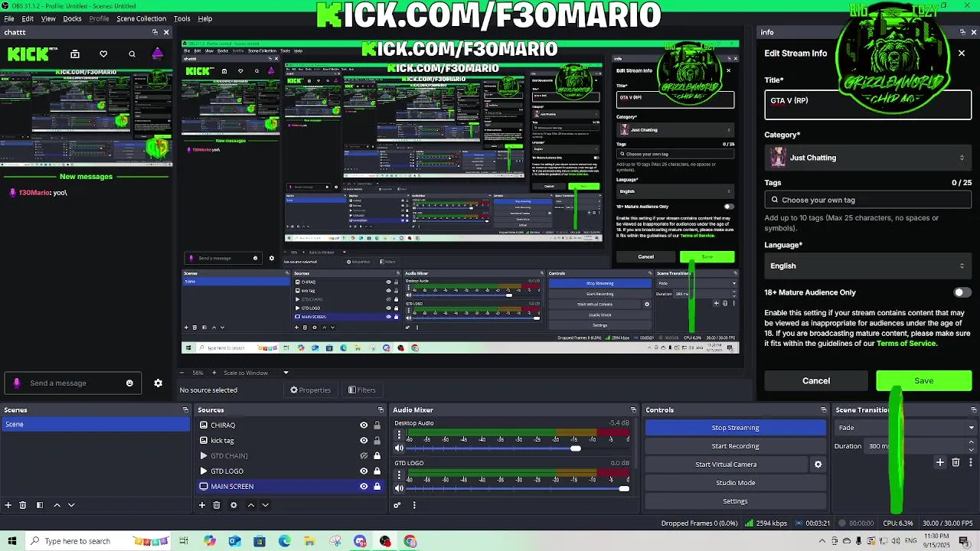Pop out the Audio Mixer dock
980x551 pixels.
(633, 410)
